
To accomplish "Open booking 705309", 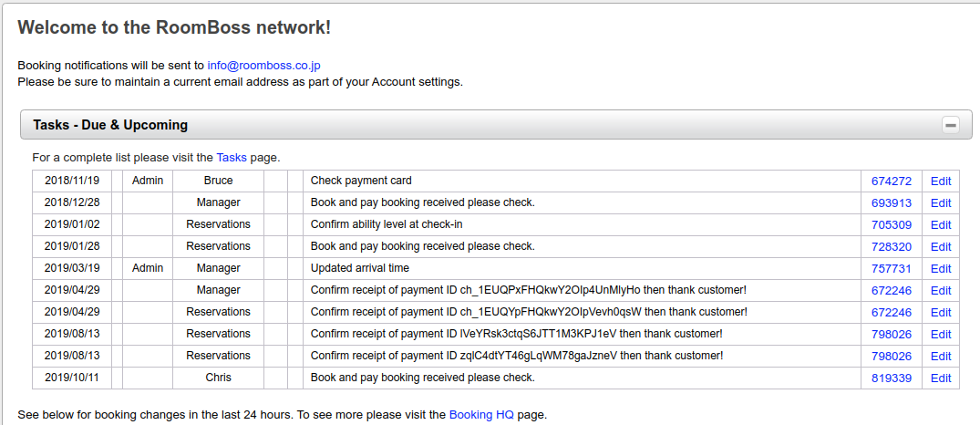I will [892, 225].
